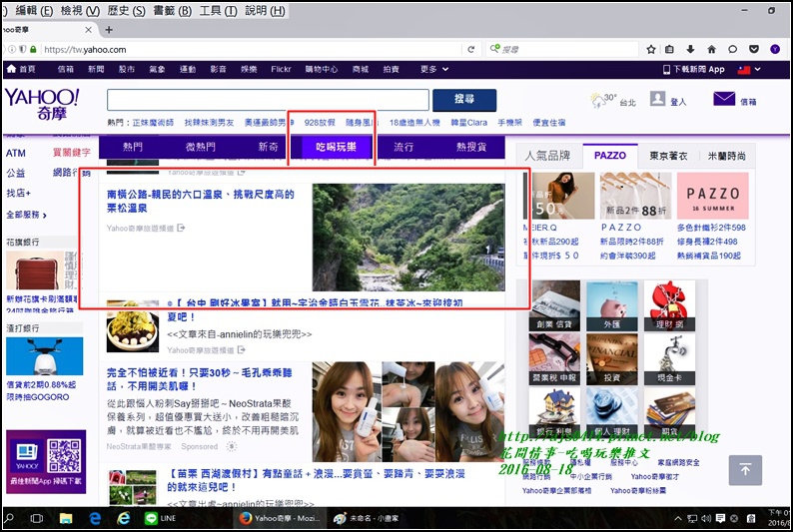Open the 歷史 (S) menu
The width and height of the screenshot is (793, 532).
(x=127, y=11)
